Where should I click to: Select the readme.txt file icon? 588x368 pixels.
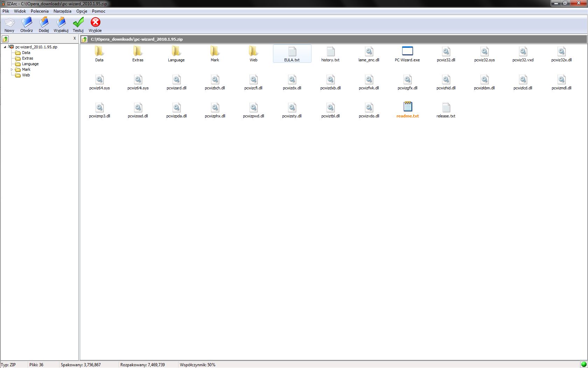tap(407, 107)
